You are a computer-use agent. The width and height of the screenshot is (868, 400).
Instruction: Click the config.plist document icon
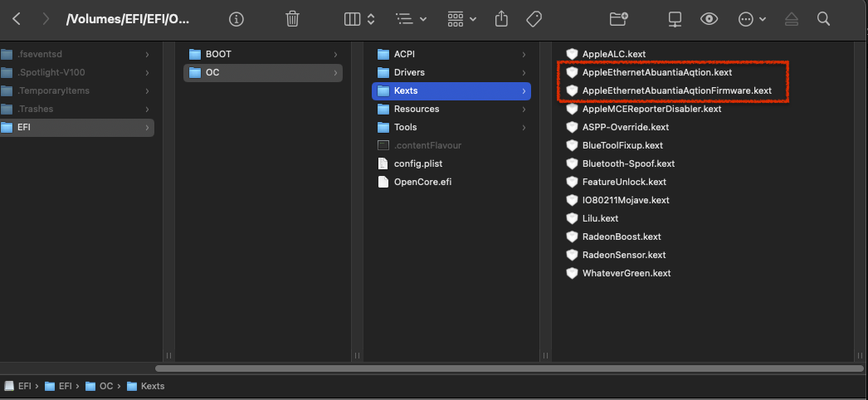tap(383, 163)
